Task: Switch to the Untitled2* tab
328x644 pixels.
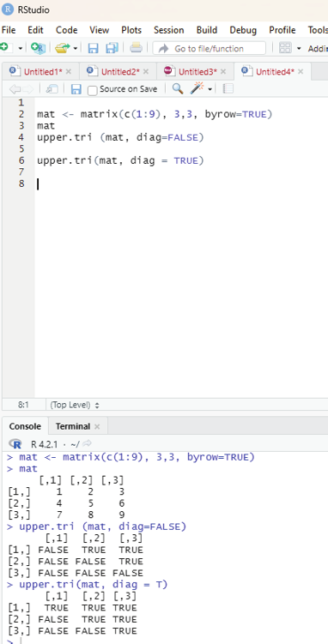Action: (120, 71)
